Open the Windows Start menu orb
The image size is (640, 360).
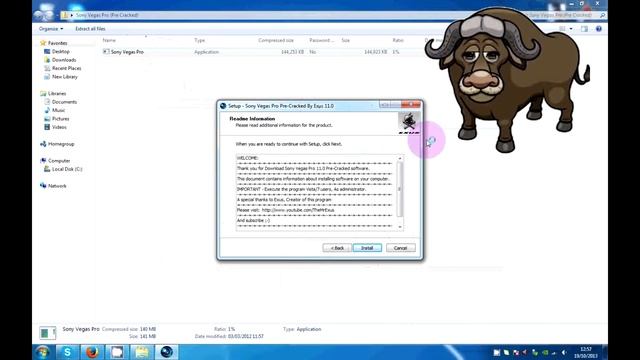pos(42,352)
